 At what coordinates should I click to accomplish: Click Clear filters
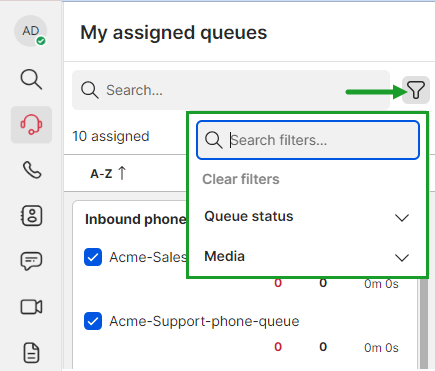coord(241,179)
